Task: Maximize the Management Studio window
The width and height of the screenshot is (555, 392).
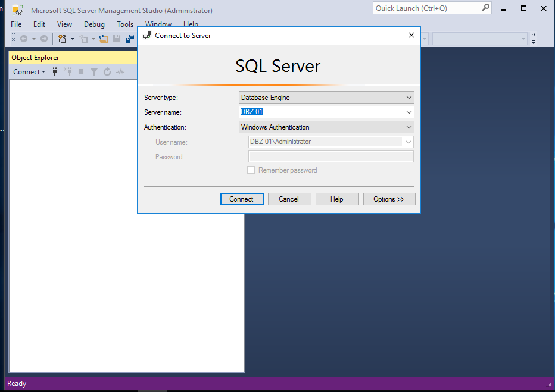Action: point(523,8)
